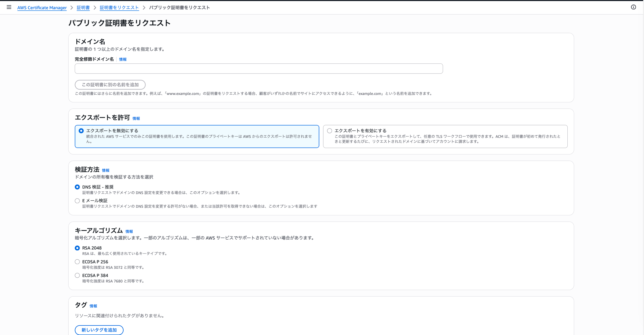The image size is (644, 335).
Task: Open 情報 link next to 完全修飾ドメイン名
Action: [123, 59]
